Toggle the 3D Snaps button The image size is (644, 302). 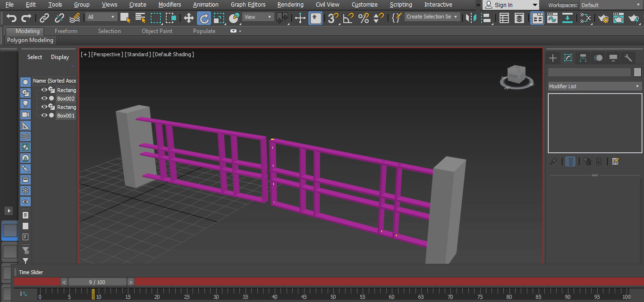click(333, 18)
